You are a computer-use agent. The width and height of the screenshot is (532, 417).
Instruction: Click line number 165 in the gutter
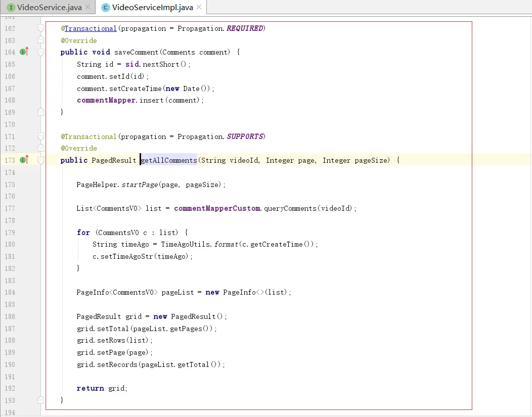pos(10,64)
